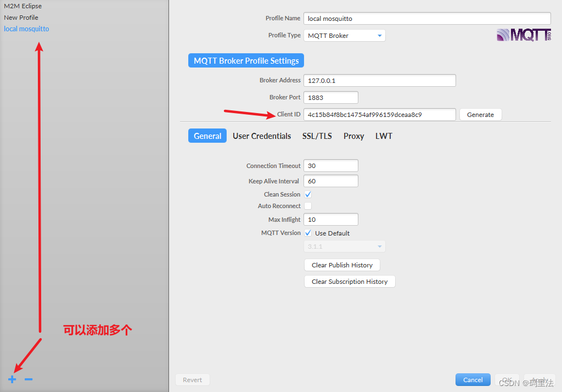The height and width of the screenshot is (392, 562).
Task: Add a new profile with the plus icon
Action: 12,379
